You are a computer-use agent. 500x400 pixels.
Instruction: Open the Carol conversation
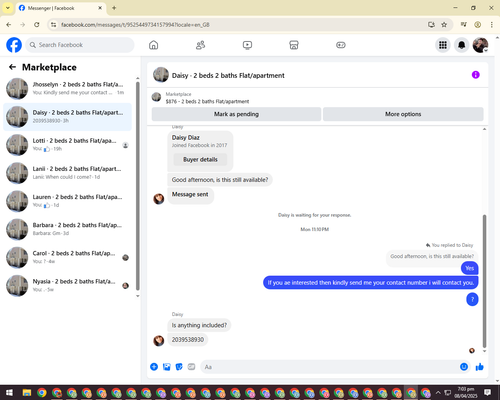(x=67, y=257)
